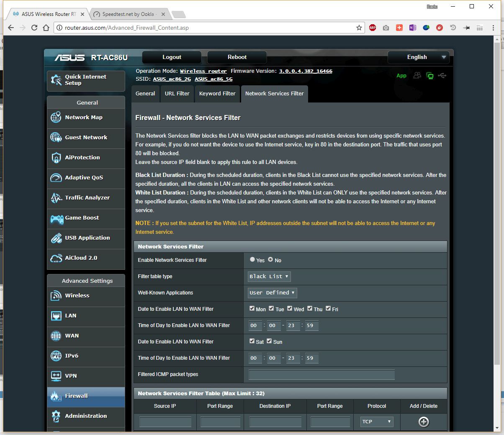Focus the Filtered ICMP packet types field
This screenshot has width=504, height=435.
coord(321,374)
